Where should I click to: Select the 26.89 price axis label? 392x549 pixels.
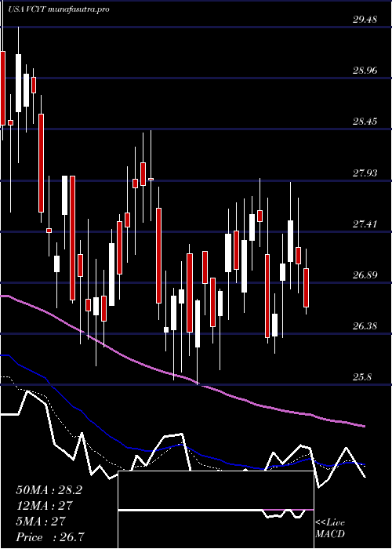tap(365, 275)
